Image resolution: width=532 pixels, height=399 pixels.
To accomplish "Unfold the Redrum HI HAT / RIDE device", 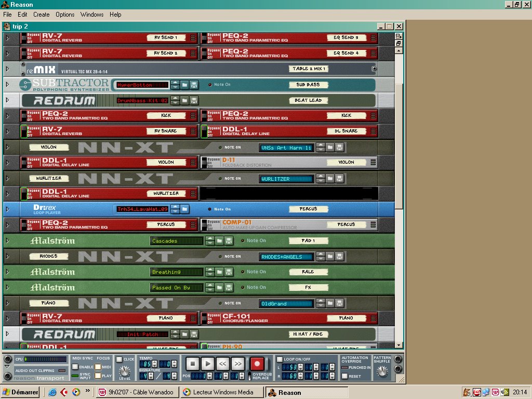I will [x=7, y=334].
